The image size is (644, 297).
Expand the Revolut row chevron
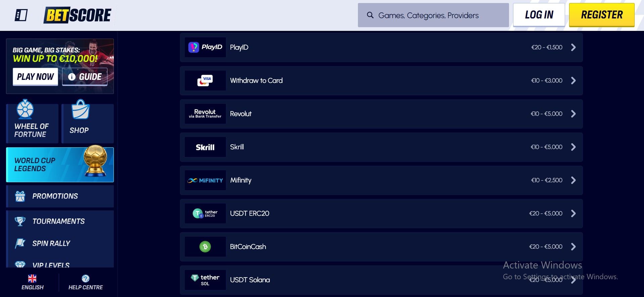pos(573,114)
